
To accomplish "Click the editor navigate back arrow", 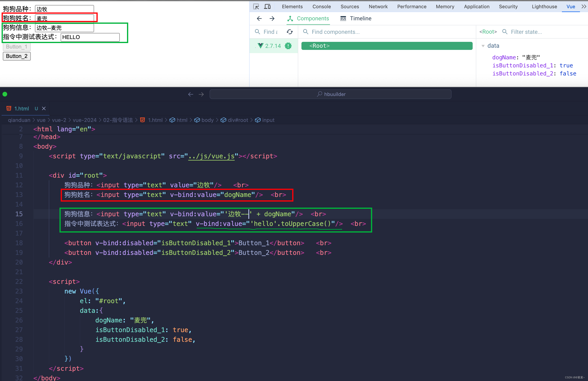I will tap(191, 94).
